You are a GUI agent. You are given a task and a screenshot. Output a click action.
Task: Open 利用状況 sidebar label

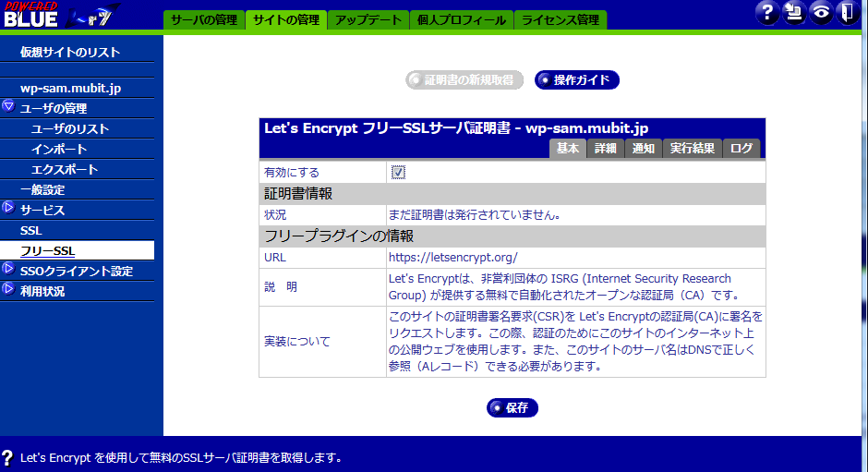point(42,291)
